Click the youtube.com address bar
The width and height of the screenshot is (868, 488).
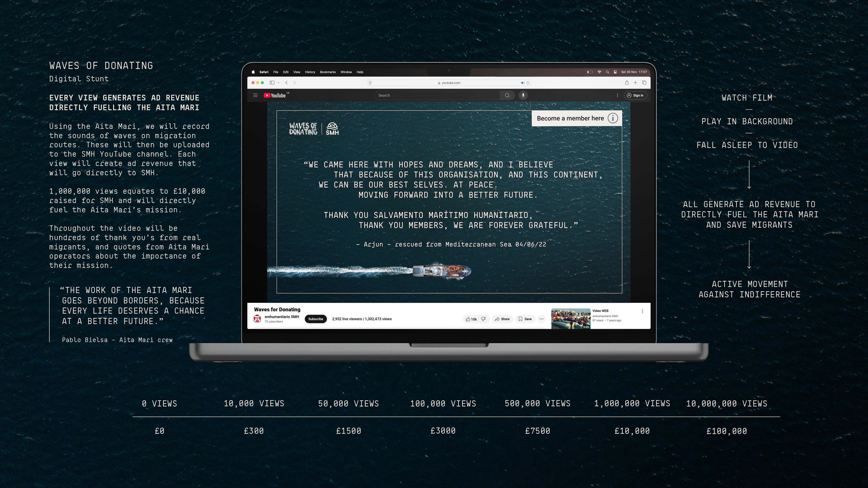pyautogui.click(x=449, y=83)
